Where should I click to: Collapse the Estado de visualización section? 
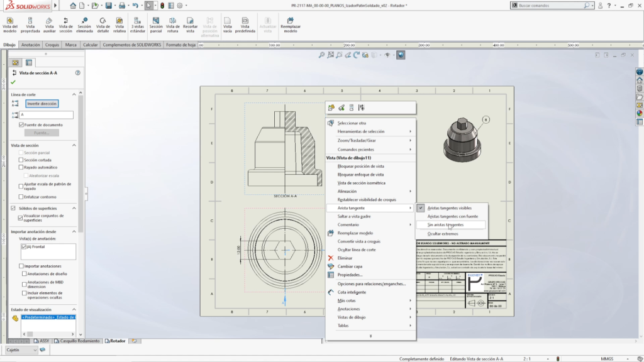(x=74, y=309)
